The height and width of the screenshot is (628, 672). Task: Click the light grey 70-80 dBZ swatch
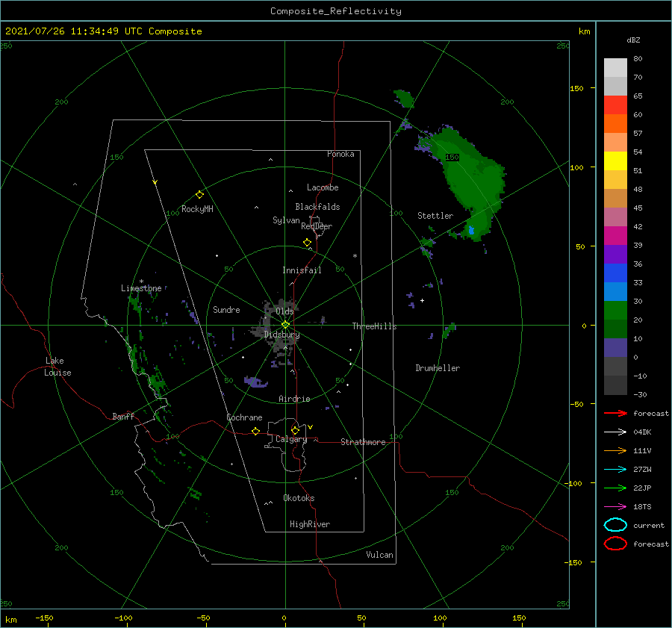pos(615,68)
